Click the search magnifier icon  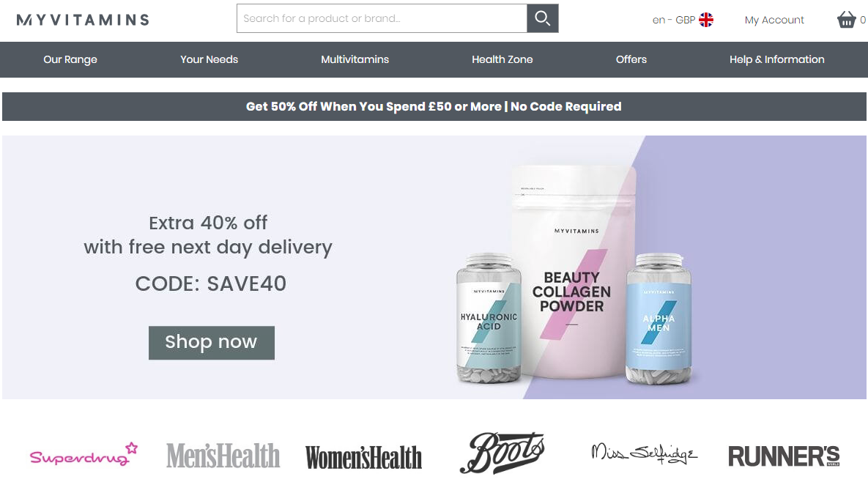tap(542, 18)
